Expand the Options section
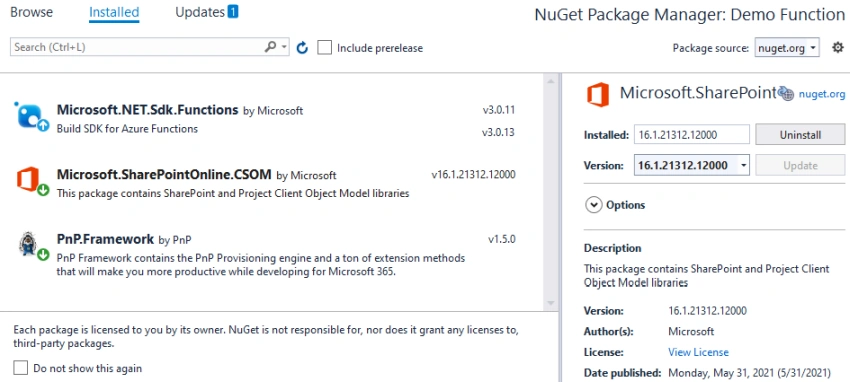This screenshot has height=382, width=850. tap(594, 205)
